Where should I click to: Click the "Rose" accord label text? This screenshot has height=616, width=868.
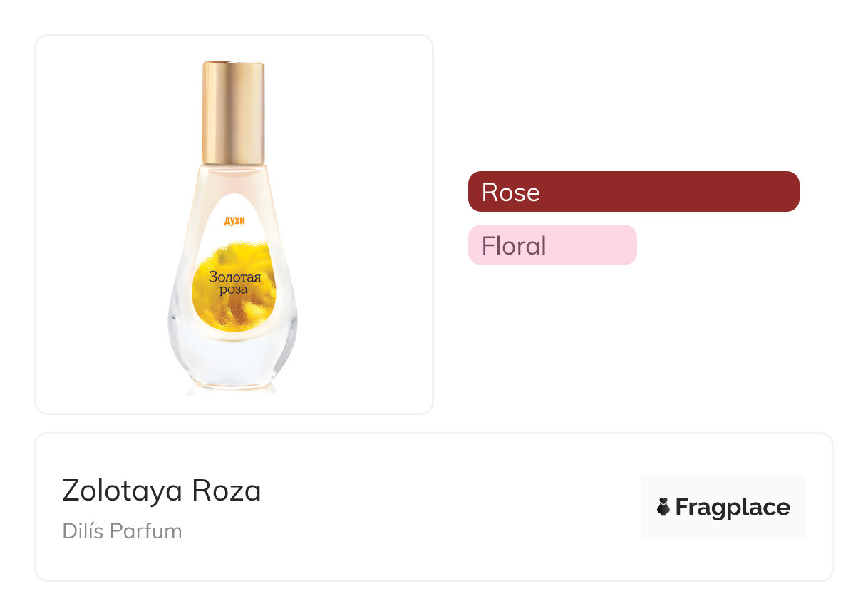pos(510,192)
